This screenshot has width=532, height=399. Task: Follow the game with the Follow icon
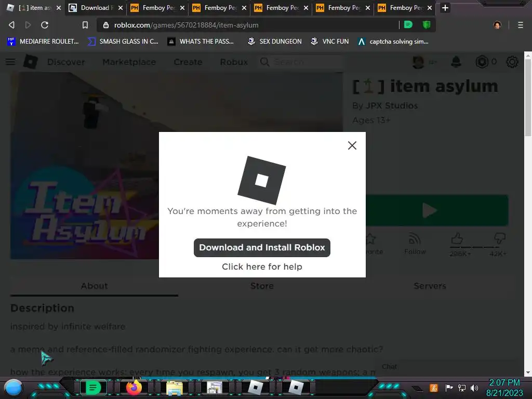(415, 244)
